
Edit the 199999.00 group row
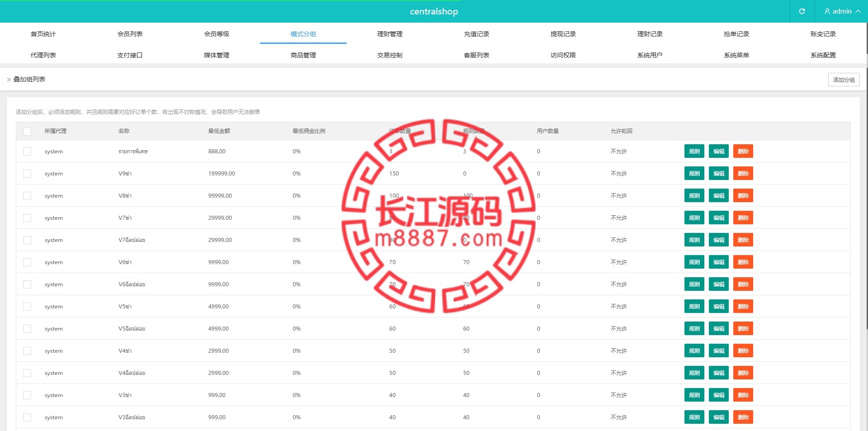[x=719, y=174]
